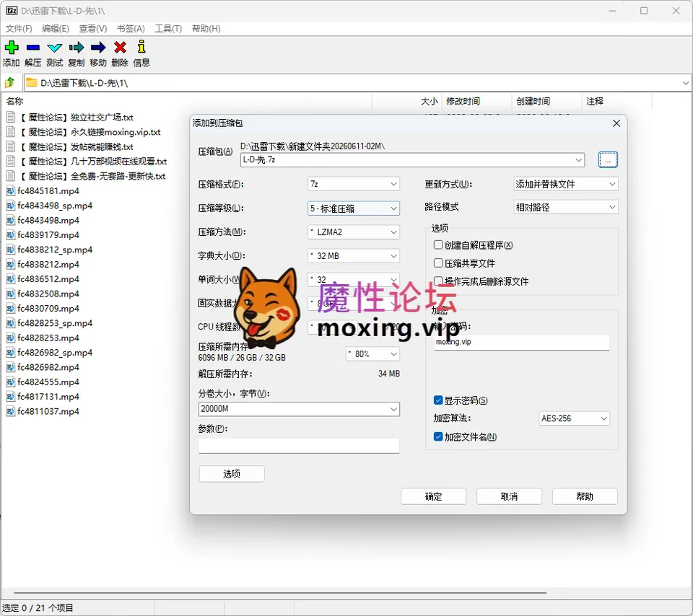693x616 pixels.
Task: Click file icon of fc4817131.mp4
Action: click(11, 397)
